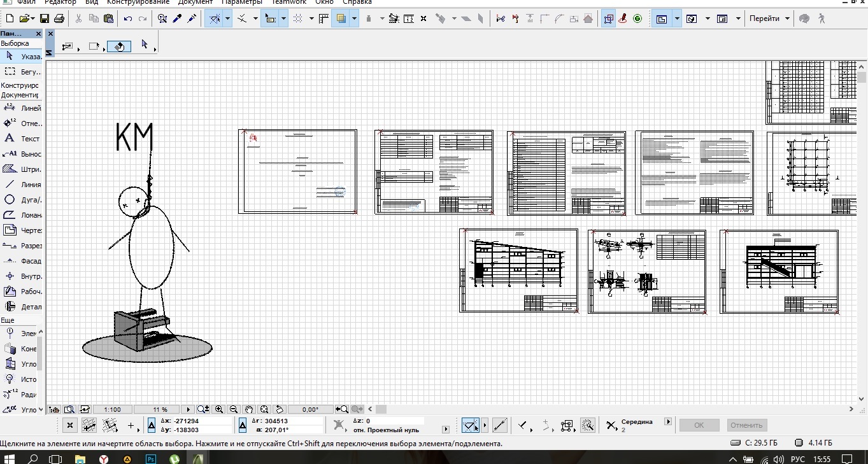Click the vertical scrollbar thumb at the right
This screenshot has height=464, width=868.
point(862,78)
